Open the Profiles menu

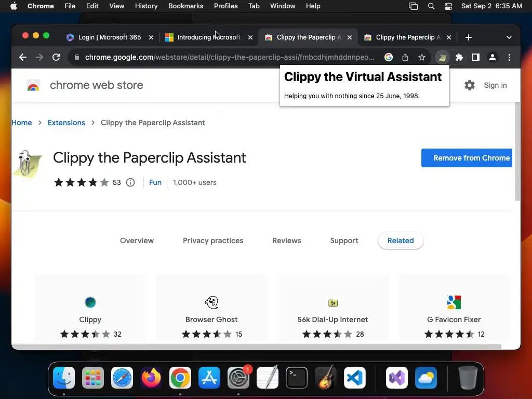click(x=225, y=6)
